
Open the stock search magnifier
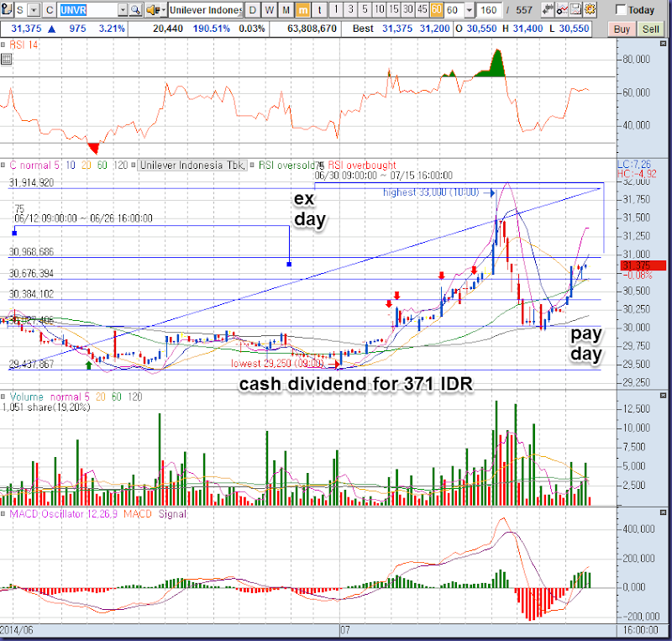point(135,10)
